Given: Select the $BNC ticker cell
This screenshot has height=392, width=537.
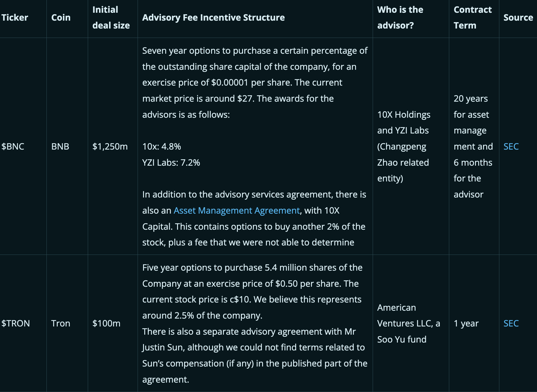Looking at the screenshot, I should (x=13, y=147).
